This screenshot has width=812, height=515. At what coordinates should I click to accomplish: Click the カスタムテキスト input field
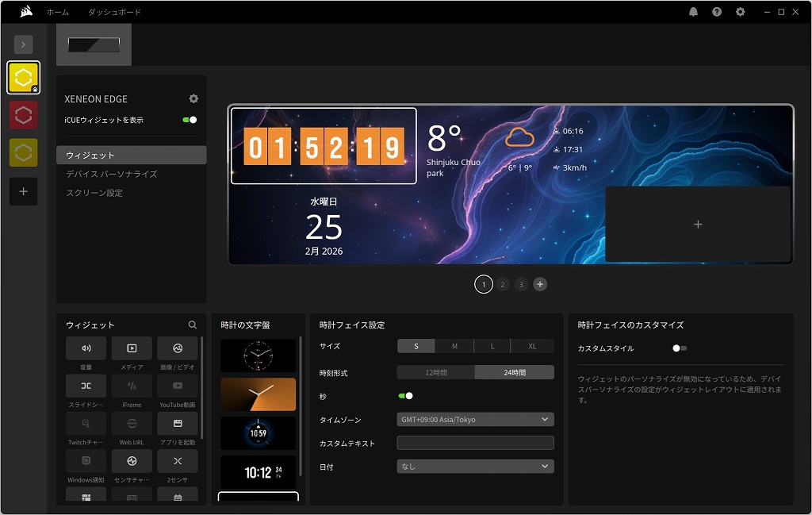[476, 443]
